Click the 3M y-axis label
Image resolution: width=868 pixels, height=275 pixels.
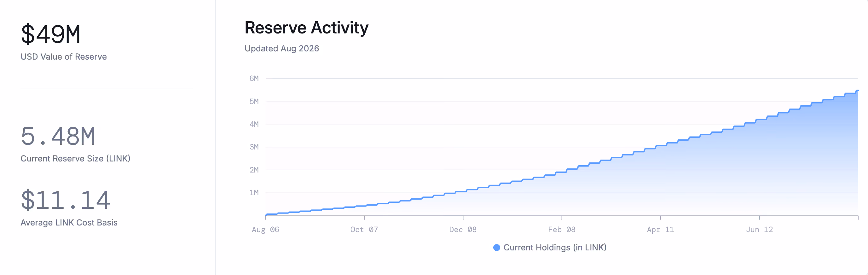point(254,147)
